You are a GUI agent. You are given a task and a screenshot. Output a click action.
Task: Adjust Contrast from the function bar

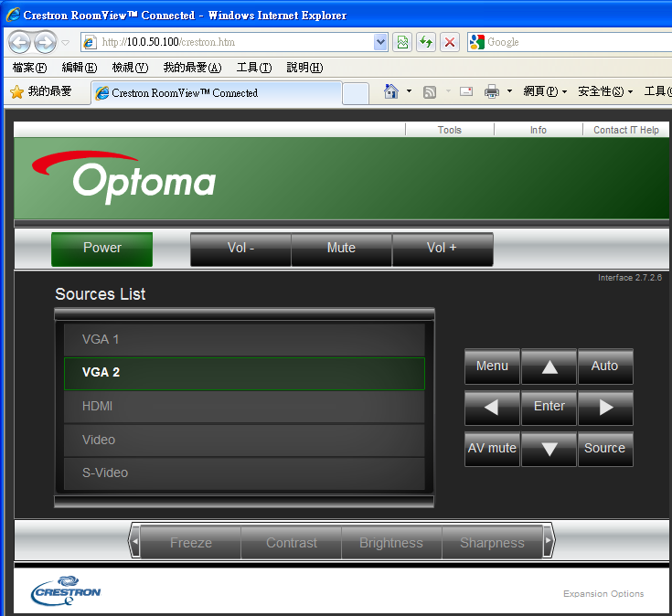click(292, 543)
